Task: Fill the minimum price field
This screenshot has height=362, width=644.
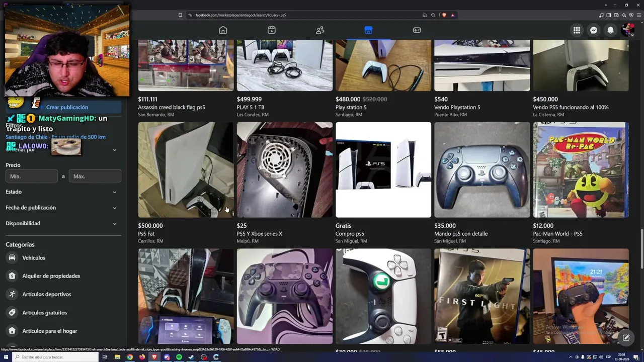Action: tap(32, 176)
